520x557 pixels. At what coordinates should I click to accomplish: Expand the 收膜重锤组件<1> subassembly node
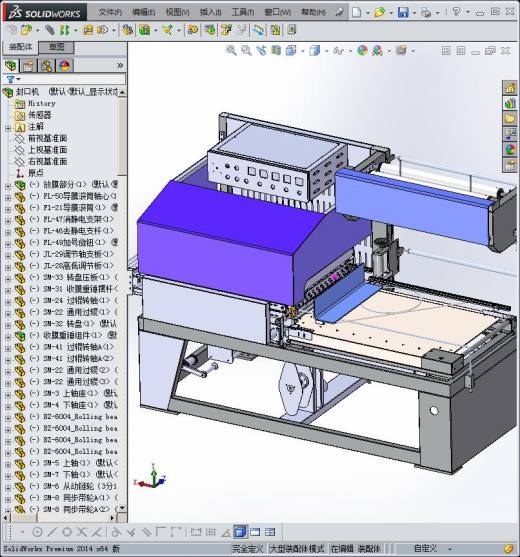point(8,337)
